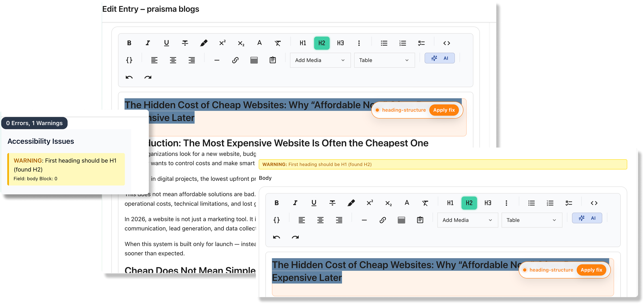
Task: Click the AI assistant button
Action: (440, 58)
